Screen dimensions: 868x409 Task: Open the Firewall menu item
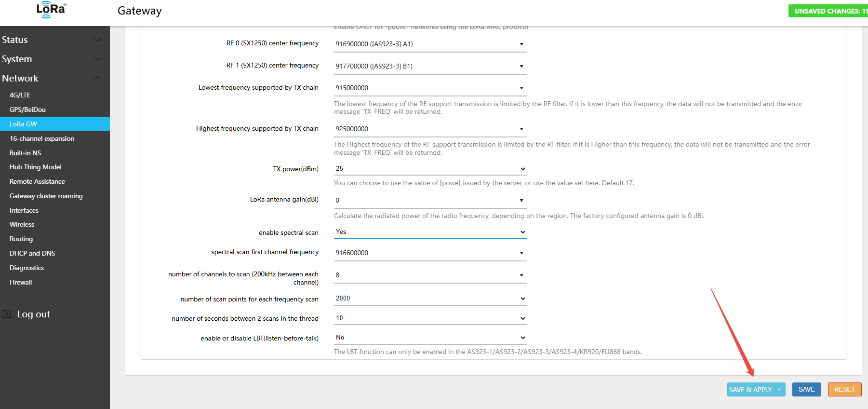21,282
